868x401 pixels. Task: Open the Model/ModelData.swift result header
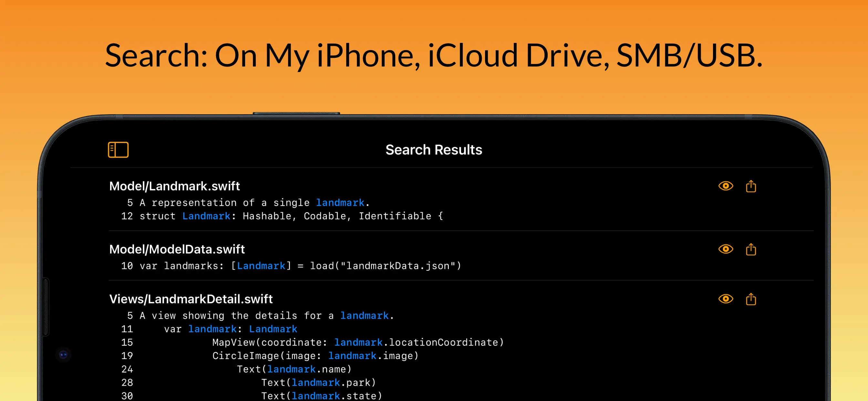(177, 249)
